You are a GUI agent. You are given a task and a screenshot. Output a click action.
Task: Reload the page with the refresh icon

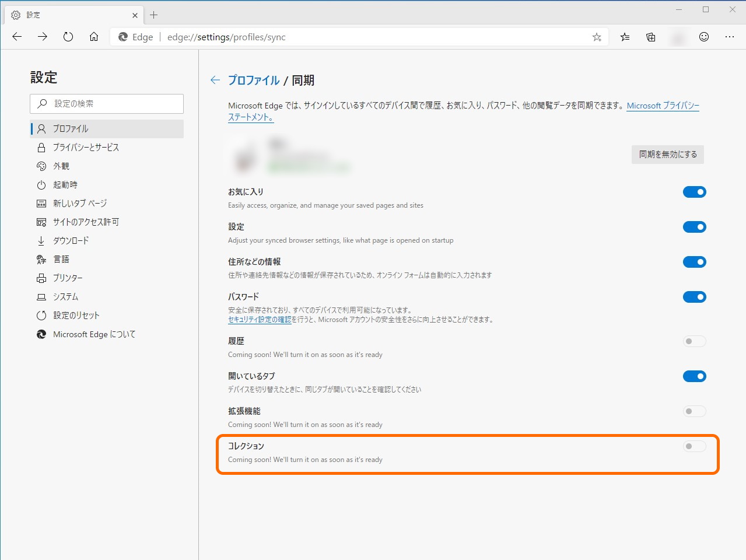[x=68, y=36]
